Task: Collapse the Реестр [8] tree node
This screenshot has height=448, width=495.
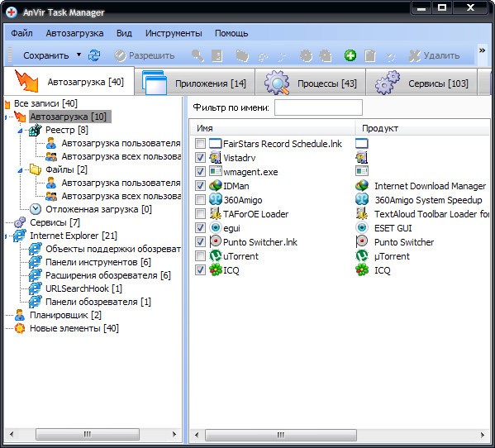Action: click(x=20, y=131)
